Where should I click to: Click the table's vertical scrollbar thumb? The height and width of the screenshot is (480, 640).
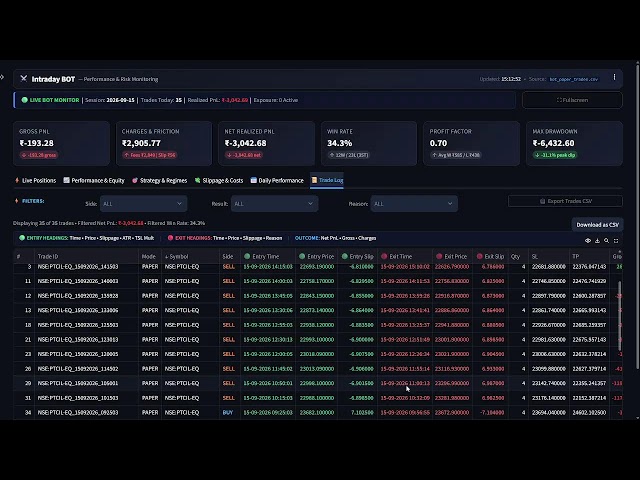tap(620, 315)
